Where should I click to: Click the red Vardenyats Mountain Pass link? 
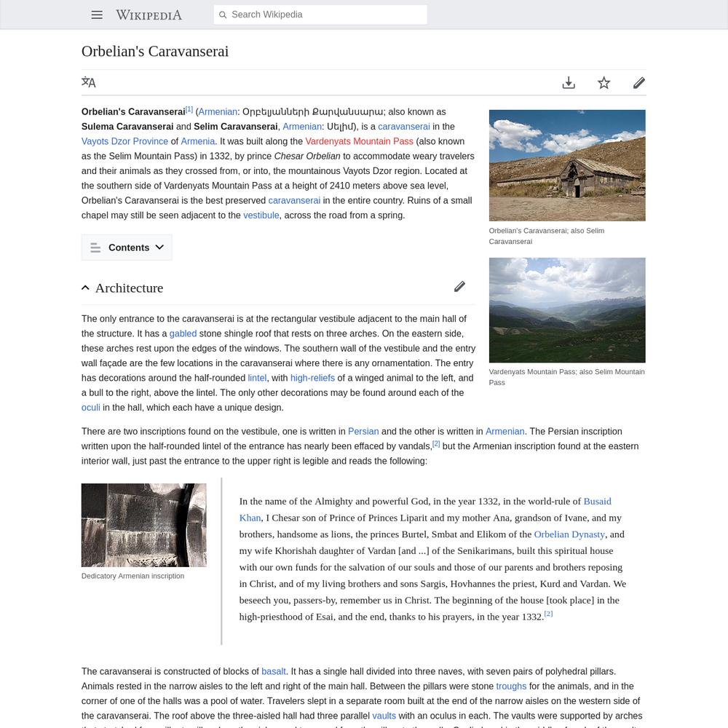360,142
